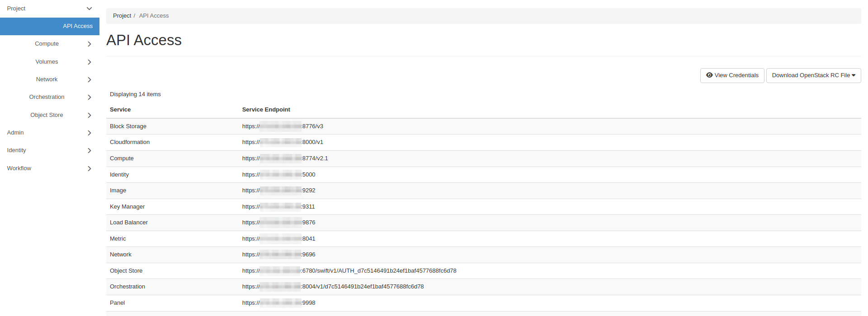Image resolution: width=868 pixels, height=316 pixels.
Task: Select the Key Manager service name
Action: pyautogui.click(x=127, y=207)
